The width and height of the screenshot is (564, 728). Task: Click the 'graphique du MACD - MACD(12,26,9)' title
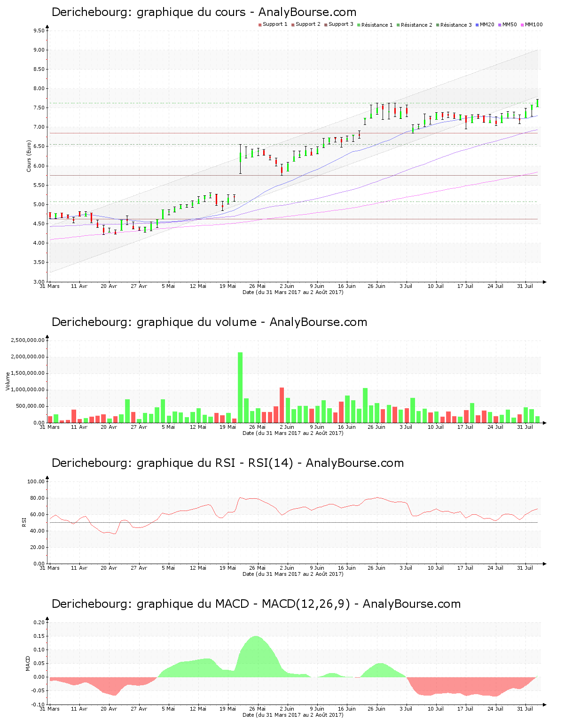click(x=256, y=604)
